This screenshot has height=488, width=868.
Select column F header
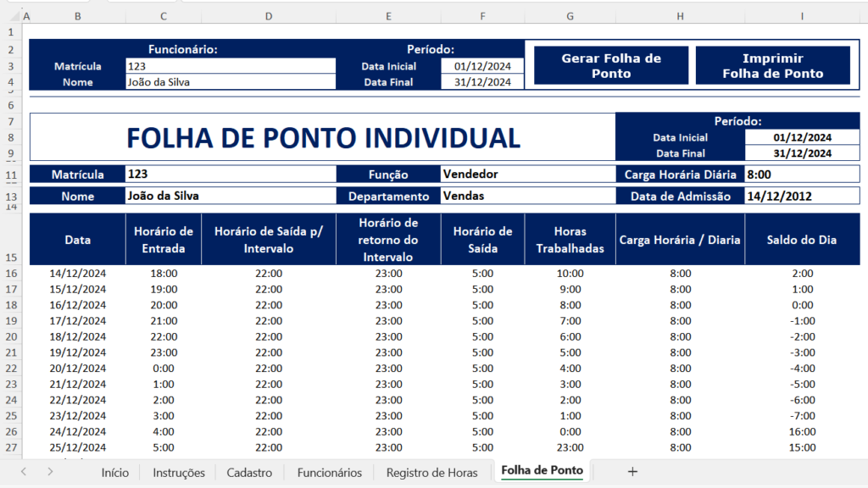(x=482, y=17)
